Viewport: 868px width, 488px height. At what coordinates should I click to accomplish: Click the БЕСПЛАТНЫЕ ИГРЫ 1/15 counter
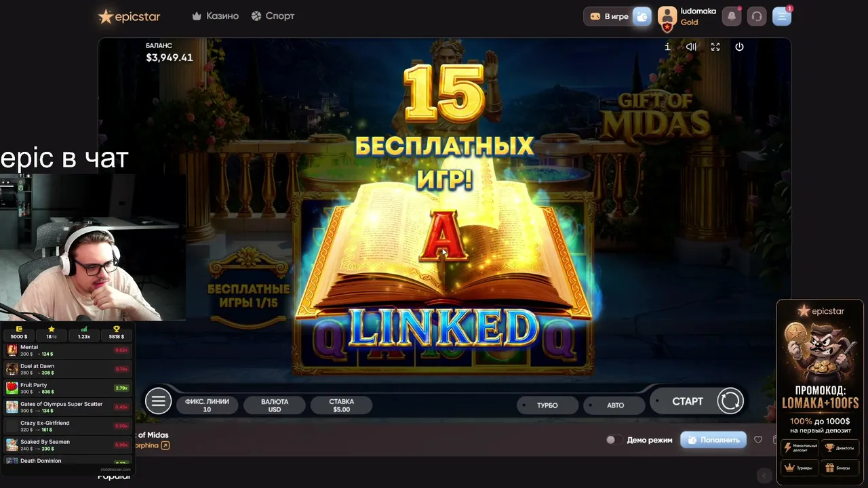click(x=248, y=296)
